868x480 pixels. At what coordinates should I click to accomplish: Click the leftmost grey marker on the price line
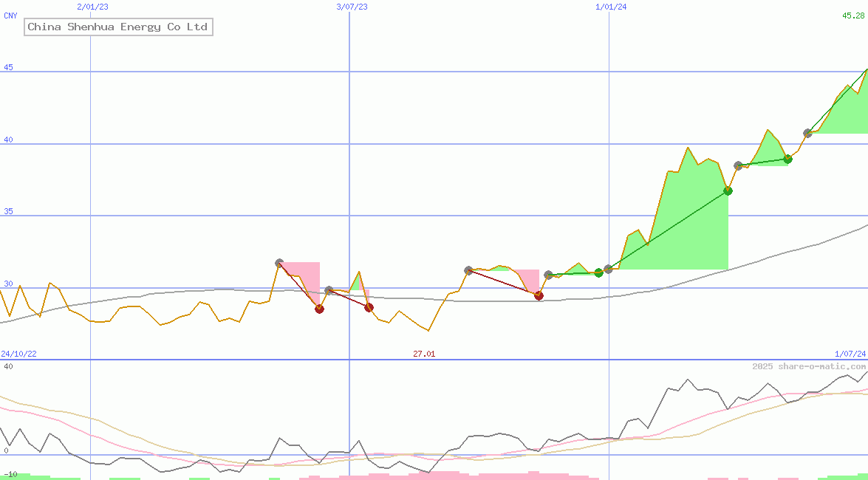click(x=279, y=263)
